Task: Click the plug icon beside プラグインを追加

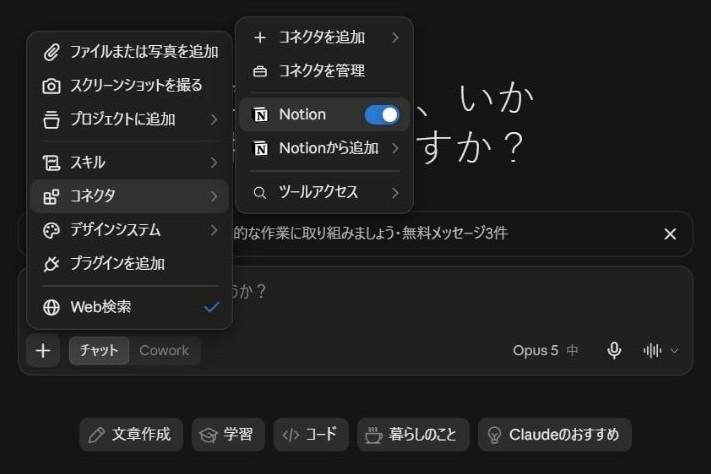Action: [51, 264]
